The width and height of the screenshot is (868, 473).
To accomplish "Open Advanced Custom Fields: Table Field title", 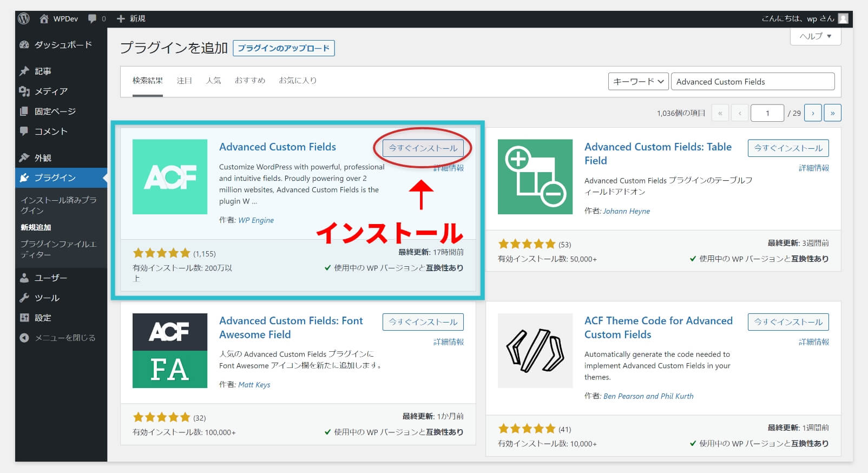I will pos(658,154).
